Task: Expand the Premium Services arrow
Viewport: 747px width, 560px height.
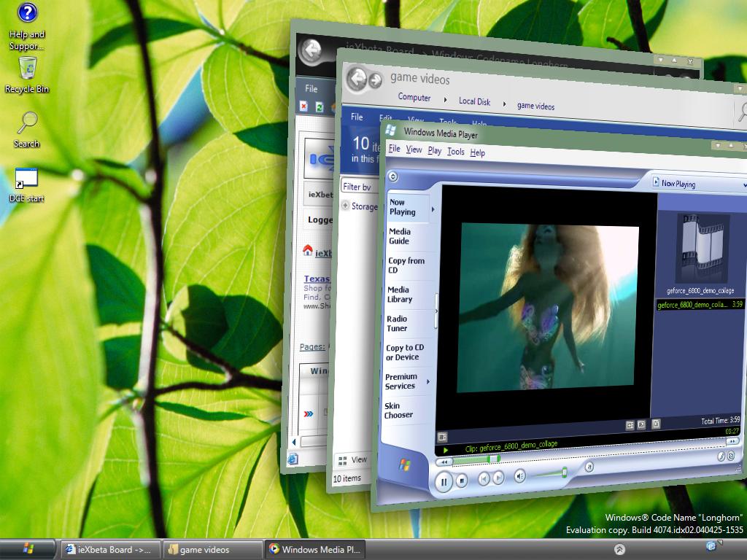Action: (428, 381)
